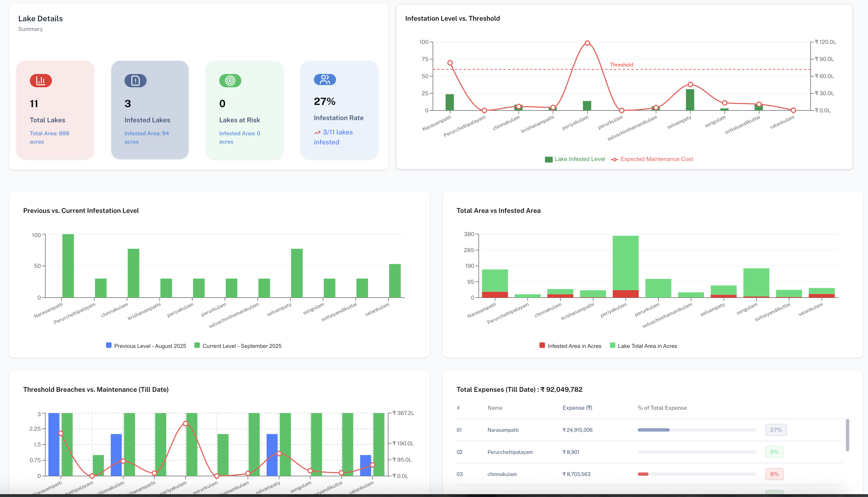The width and height of the screenshot is (868, 497).
Task: Click the blue Previous Level August 2025 legend square
Action: tap(109, 345)
